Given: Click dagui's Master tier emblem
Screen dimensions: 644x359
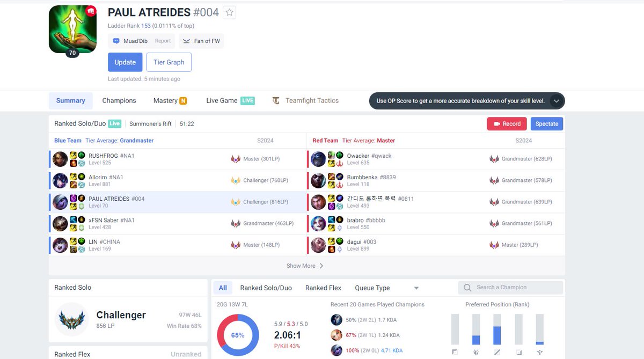Looking at the screenshot, I should point(494,245).
